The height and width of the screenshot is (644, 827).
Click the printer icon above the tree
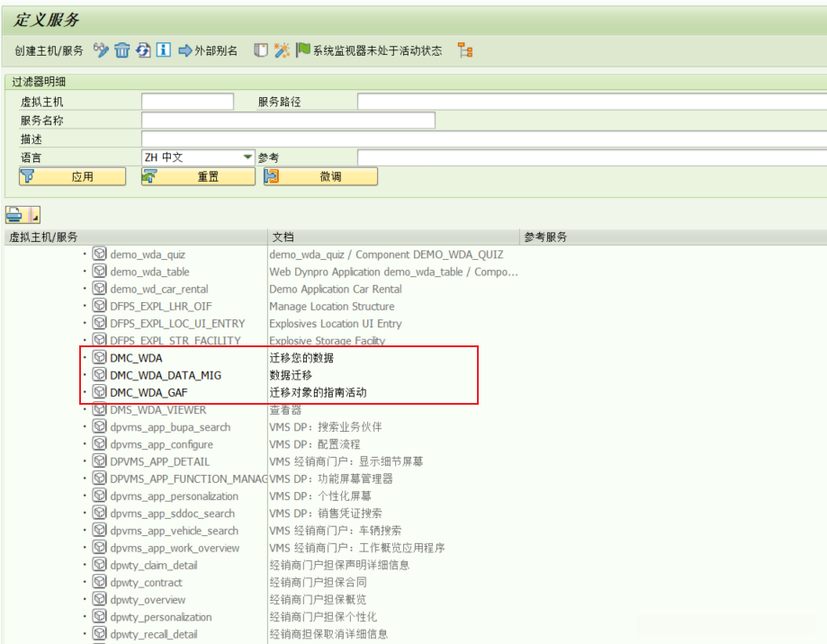click(x=14, y=215)
